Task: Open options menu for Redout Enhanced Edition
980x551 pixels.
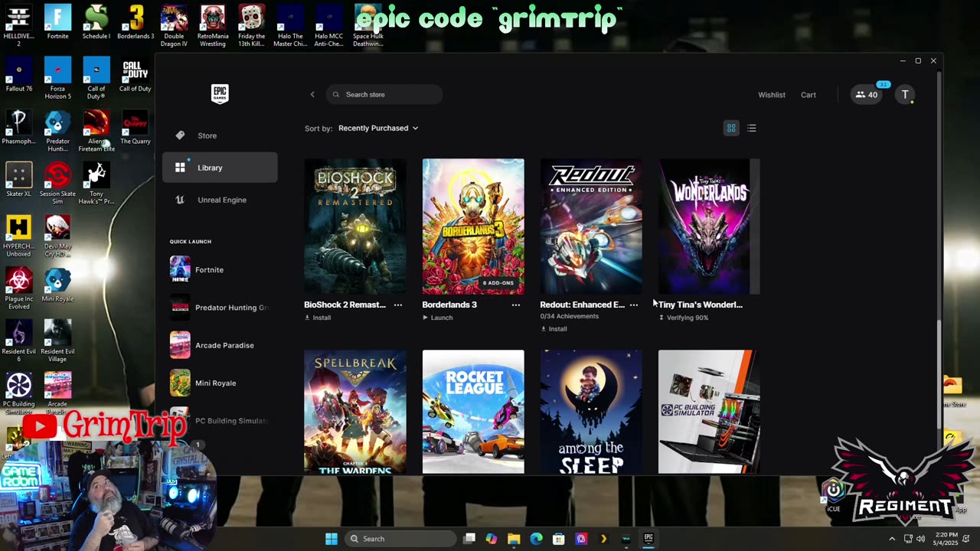Action: coord(634,305)
